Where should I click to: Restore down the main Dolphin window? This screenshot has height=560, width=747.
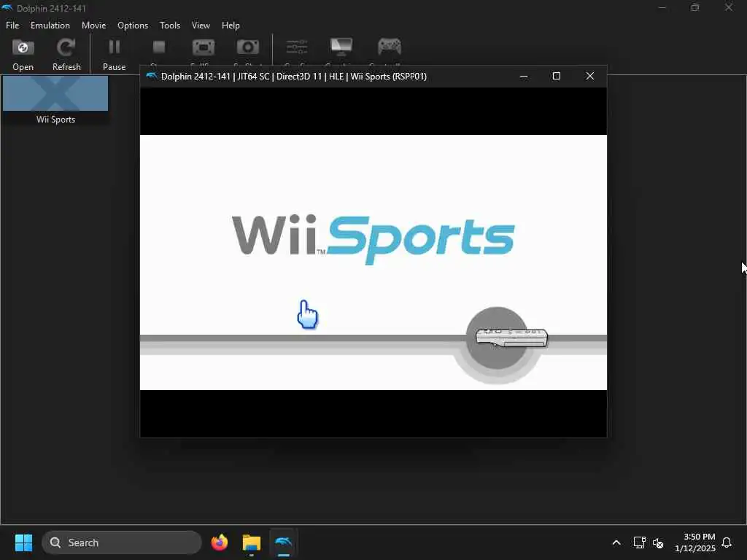point(695,7)
